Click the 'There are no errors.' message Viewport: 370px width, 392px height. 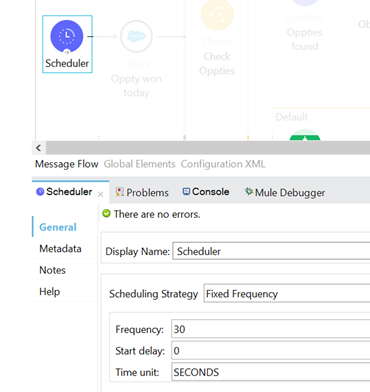pyautogui.click(x=157, y=214)
